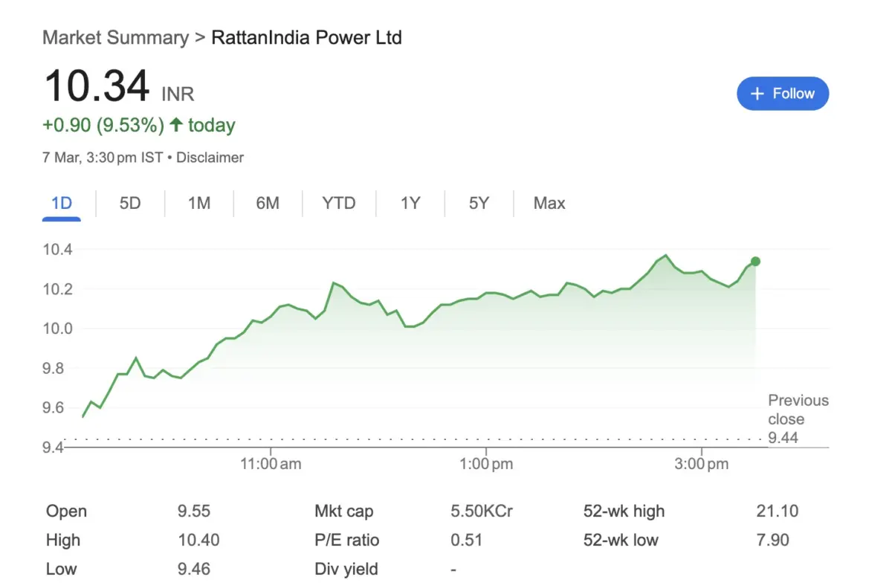Switch to the 5D chart view
The width and height of the screenshot is (892, 588).
pyautogui.click(x=129, y=203)
